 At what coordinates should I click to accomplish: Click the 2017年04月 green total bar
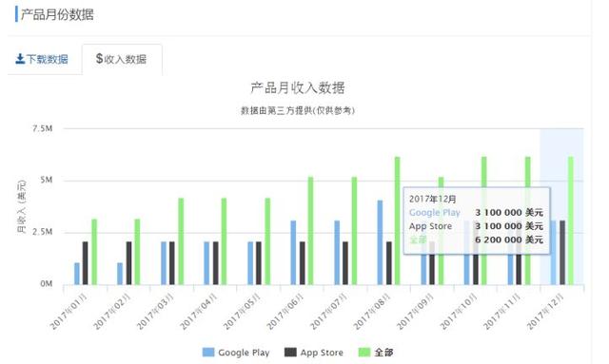[x=225, y=241]
